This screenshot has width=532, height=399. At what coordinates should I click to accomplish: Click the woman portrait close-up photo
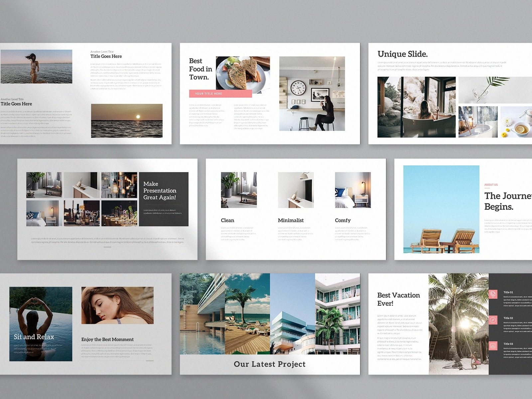coord(117,305)
